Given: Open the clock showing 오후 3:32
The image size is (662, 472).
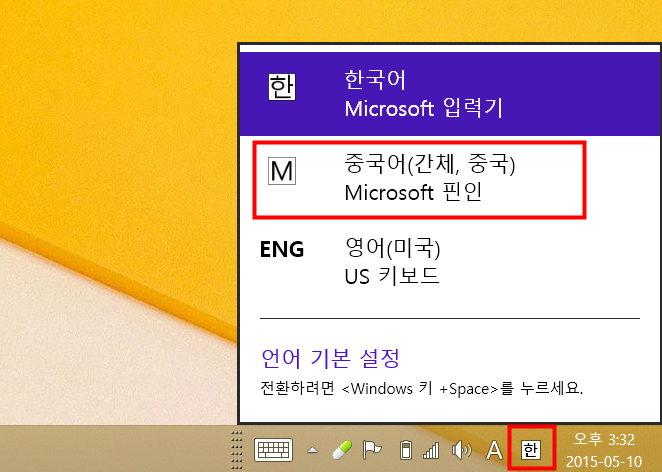Looking at the screenshot, I should pos(604,439).
